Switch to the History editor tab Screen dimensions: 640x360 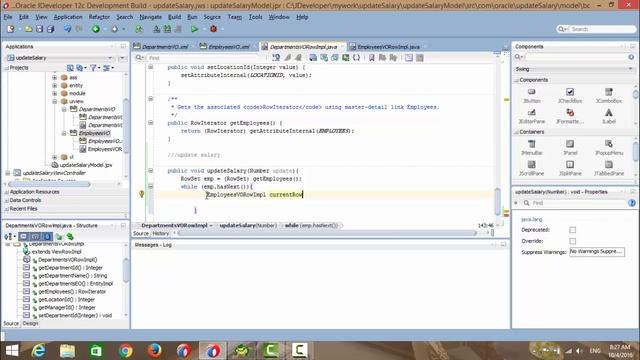[x=161, y=233]
